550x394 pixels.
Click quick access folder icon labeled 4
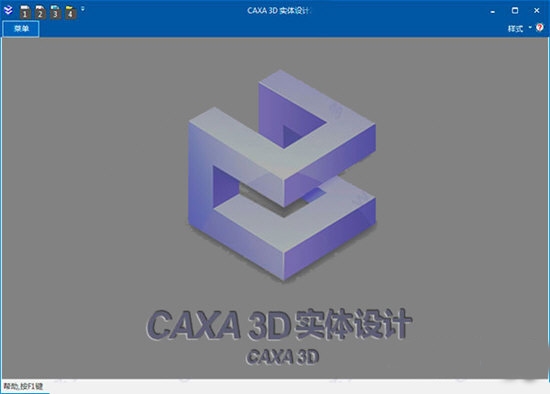[70, 12]
